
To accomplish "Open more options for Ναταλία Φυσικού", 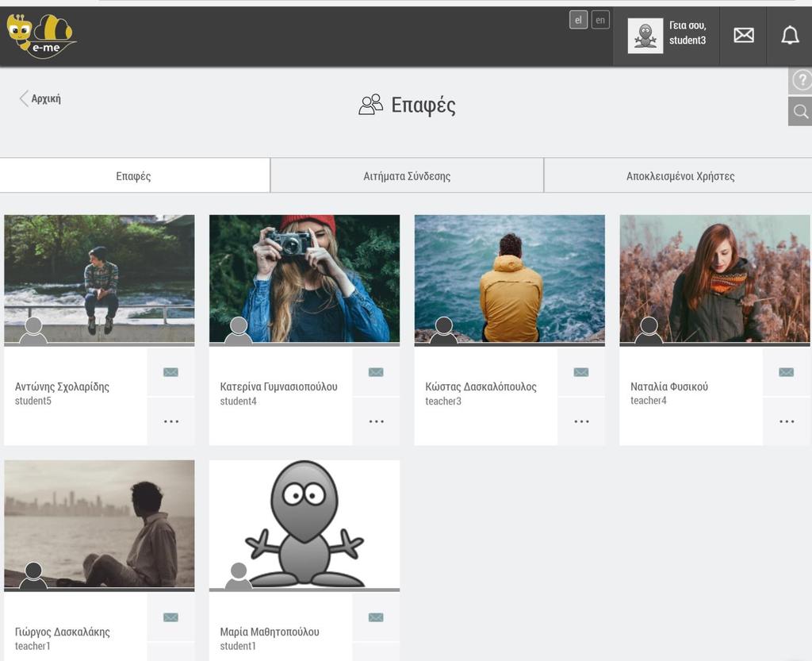I will [786, 421].
